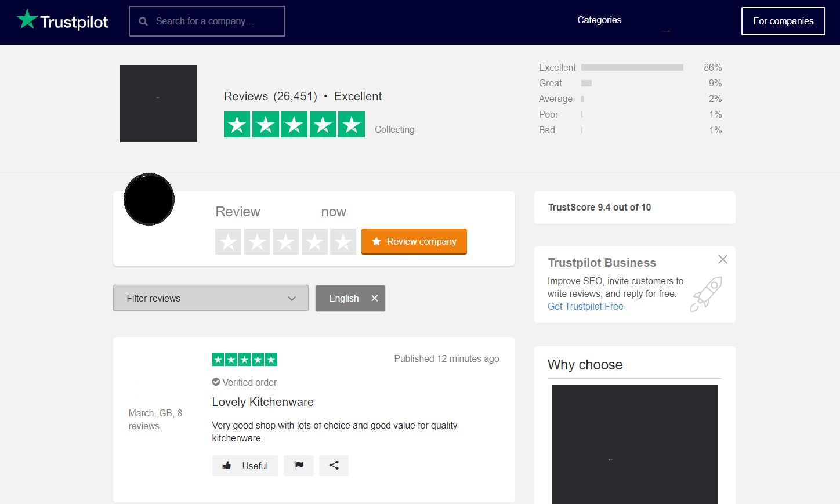Viewport: 840px width, 504px height.
Task: Click the "TrustScore 9.4 out of 10" text
Action: click(x=599, y=208)
